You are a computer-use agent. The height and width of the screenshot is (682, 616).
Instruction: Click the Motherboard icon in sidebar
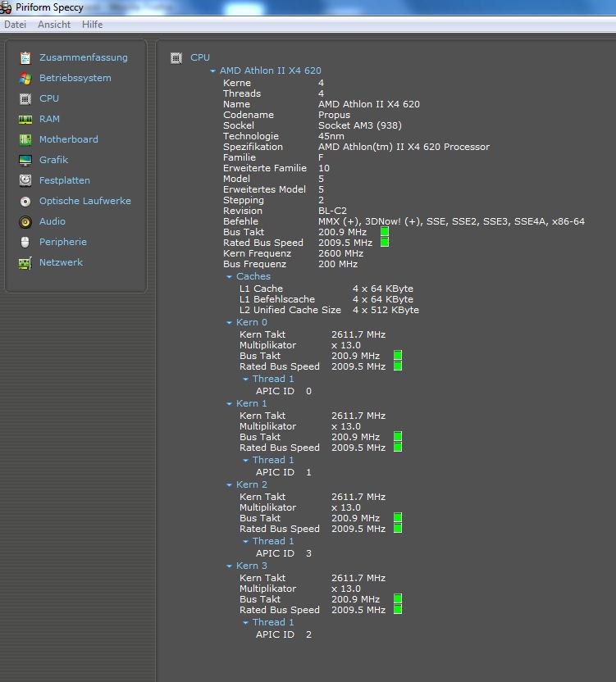pyautogui.click(x=25, y=139)
